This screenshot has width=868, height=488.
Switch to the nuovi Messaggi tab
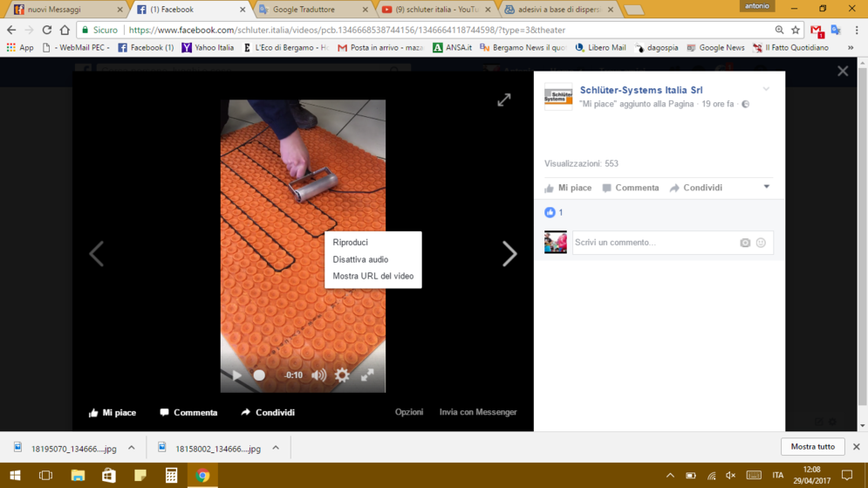click(x=66, y=10)
